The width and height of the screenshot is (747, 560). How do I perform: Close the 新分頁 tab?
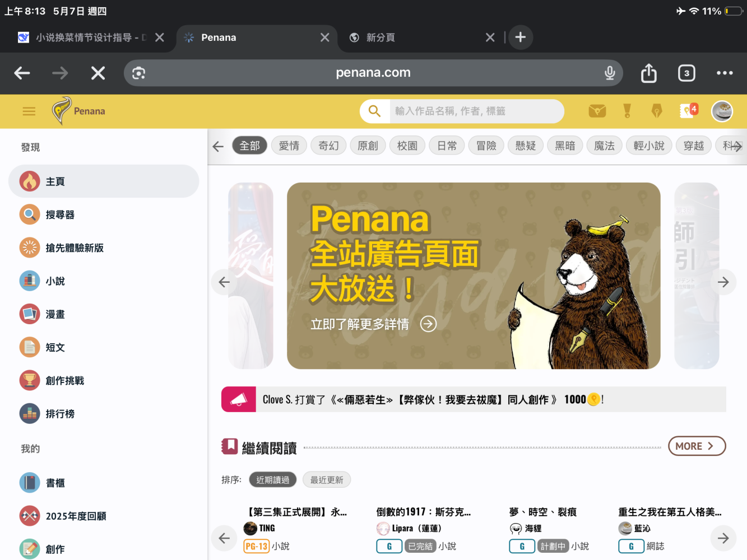490,38
